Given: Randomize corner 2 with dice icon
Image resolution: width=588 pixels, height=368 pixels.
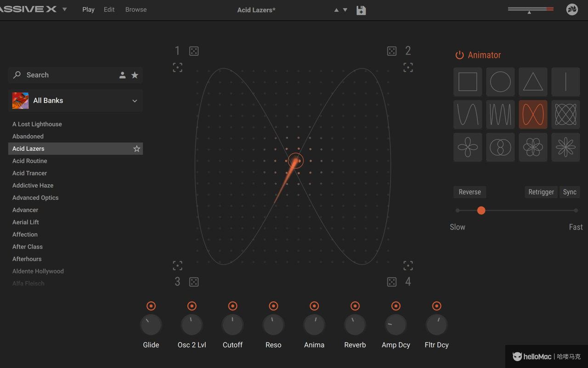Looking at the screenshot, I should point(392,51).
